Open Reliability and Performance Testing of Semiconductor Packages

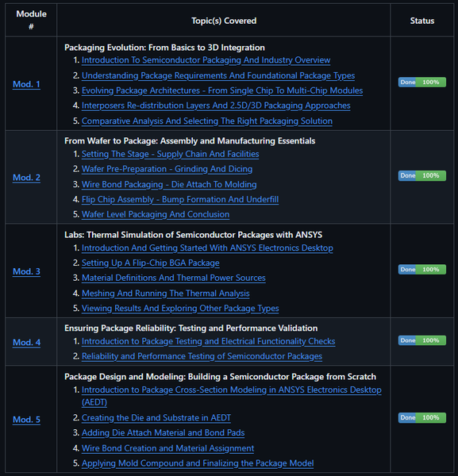click(202, 355)
